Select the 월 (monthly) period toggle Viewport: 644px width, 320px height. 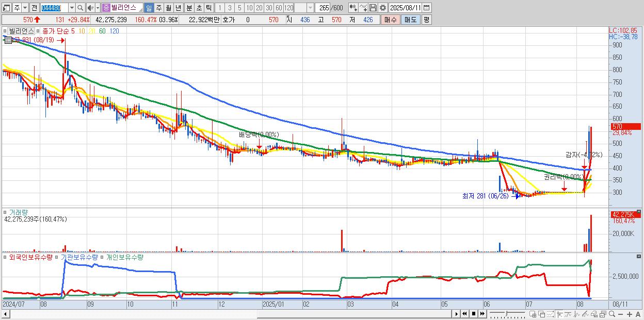168,8
